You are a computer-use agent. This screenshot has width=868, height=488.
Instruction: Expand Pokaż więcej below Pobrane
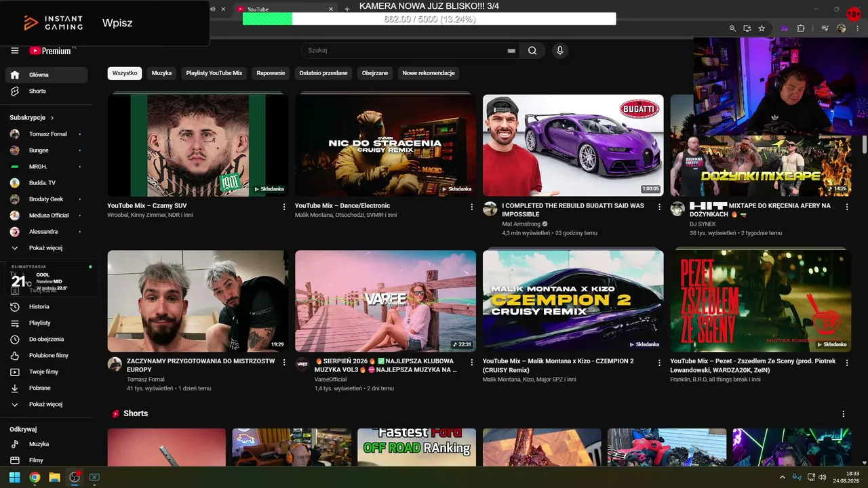pyautogui.click(x=46, y=404)
